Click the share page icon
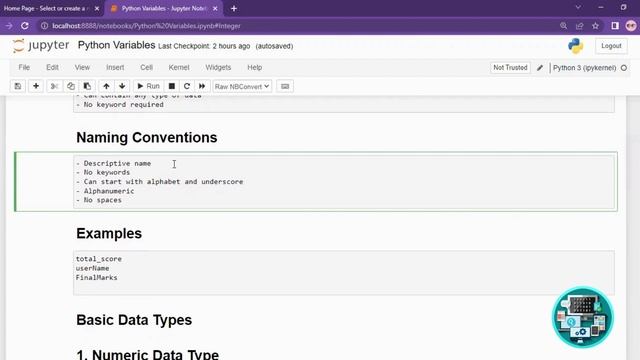The height and width of the screenshot is (360, 640). [x=580, y=26]
